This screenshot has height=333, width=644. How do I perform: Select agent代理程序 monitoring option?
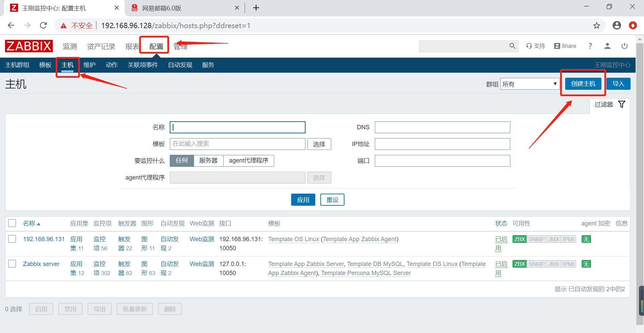pos(249,160)
